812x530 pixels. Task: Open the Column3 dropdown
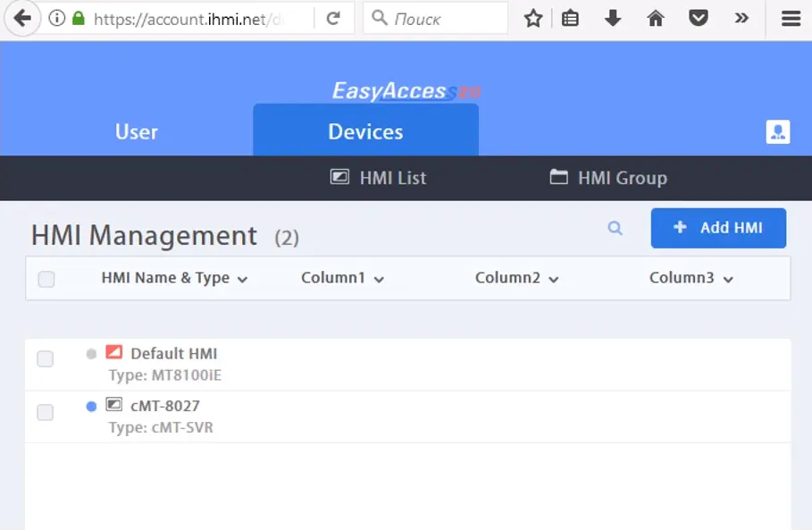click(691, 278)
